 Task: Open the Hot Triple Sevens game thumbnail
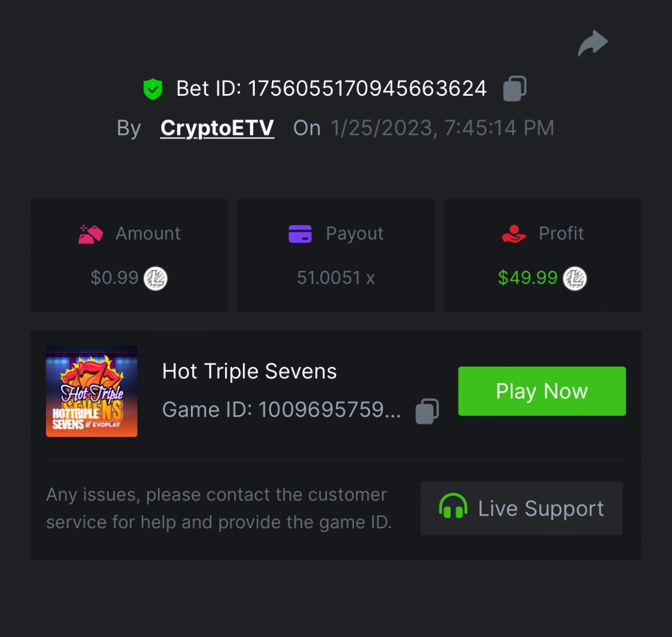92,391
